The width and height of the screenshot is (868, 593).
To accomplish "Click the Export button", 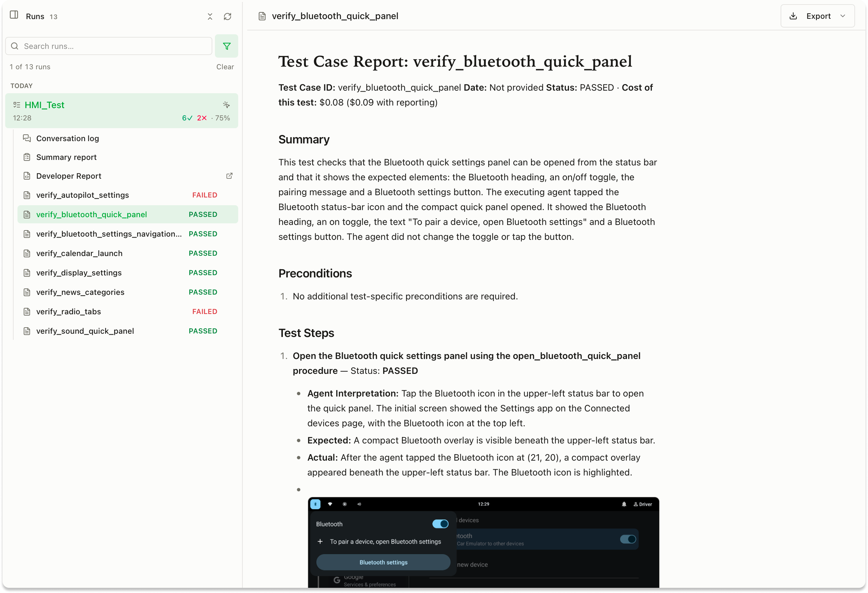I will tap(818, 16).
